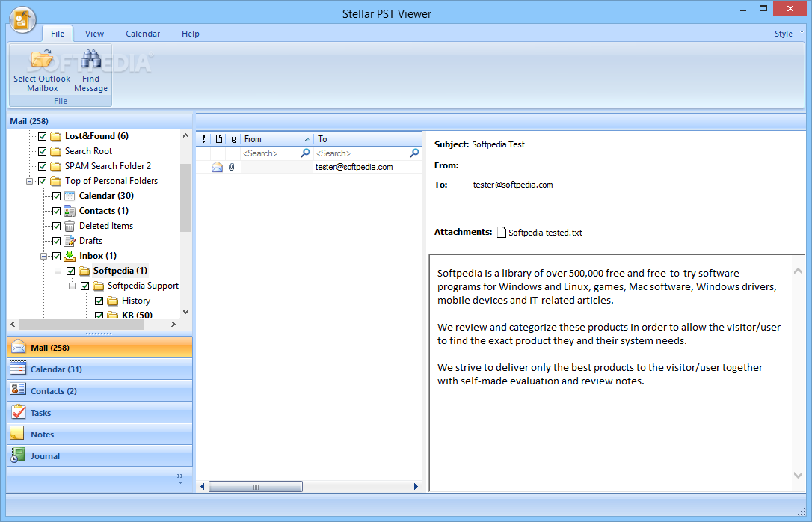
Task: Click the folder tree horizontal scrollbar thumb
Action: click(x=81, y=324)
